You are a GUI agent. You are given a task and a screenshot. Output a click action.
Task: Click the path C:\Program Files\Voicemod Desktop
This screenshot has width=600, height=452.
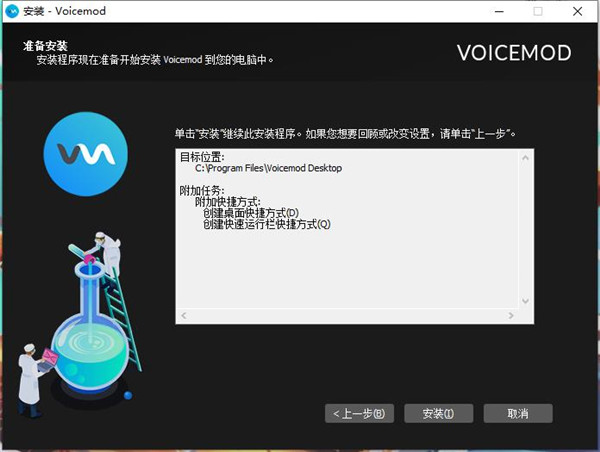point(268,168)
